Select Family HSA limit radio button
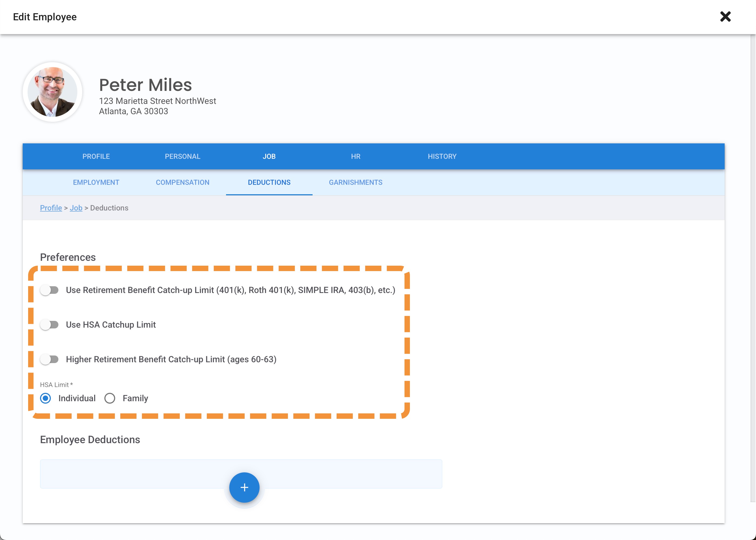756x540 pixels. 110,398
